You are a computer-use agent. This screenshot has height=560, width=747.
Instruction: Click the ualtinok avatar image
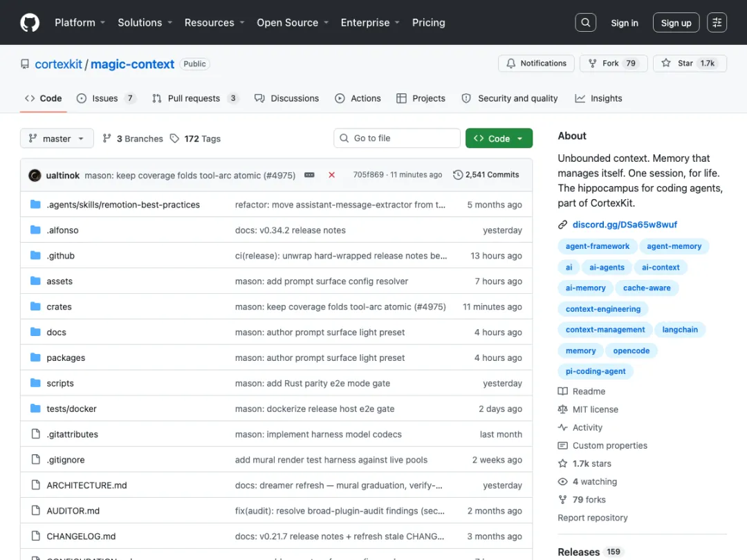(35, 175)
